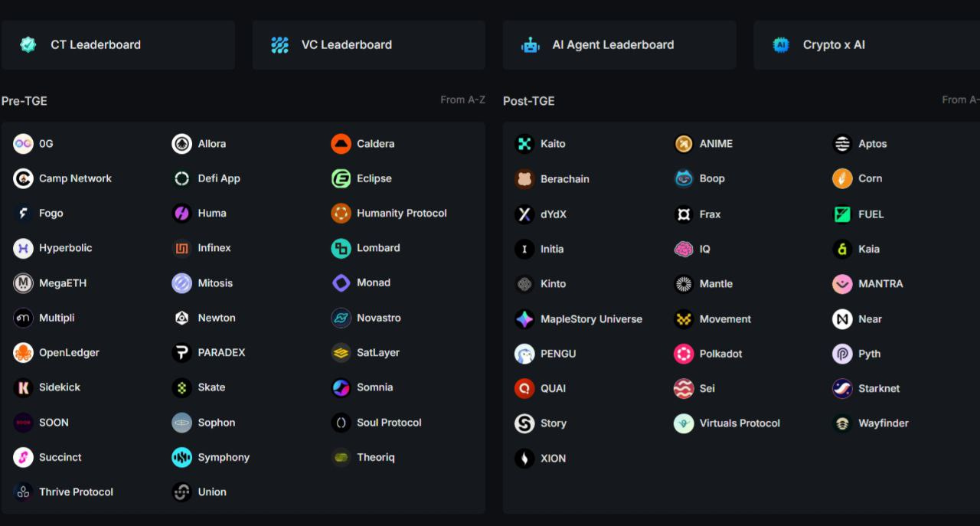Click the Caldera orange logo
980x526 pixels.
pos(341,143)
